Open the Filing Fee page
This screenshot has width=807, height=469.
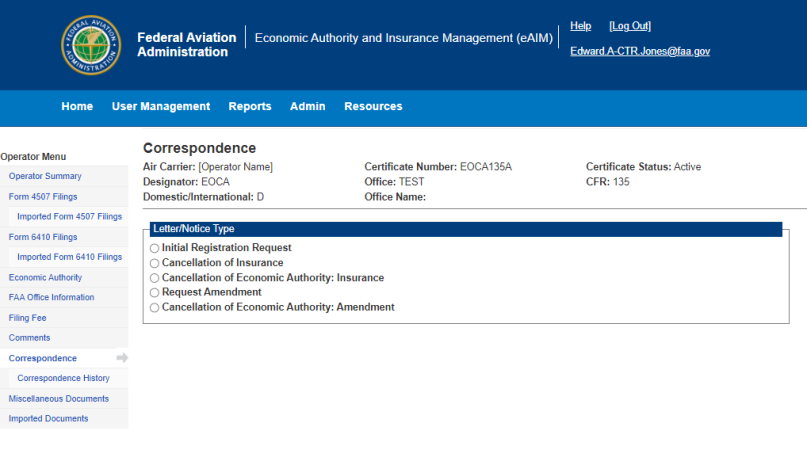coord(27,318)
